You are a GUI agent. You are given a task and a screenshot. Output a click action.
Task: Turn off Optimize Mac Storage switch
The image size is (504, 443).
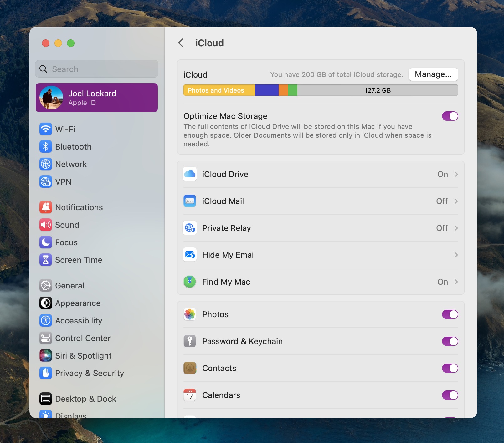tap(450, 116)
